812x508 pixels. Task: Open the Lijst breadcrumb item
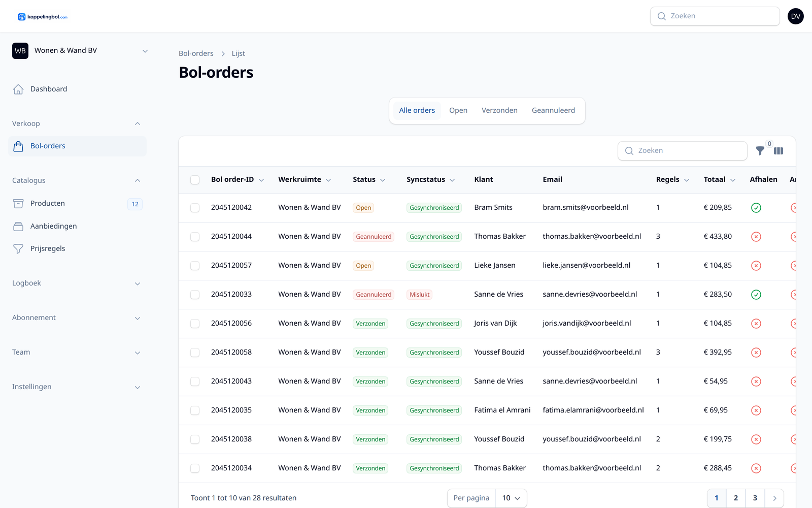[239, 54]
